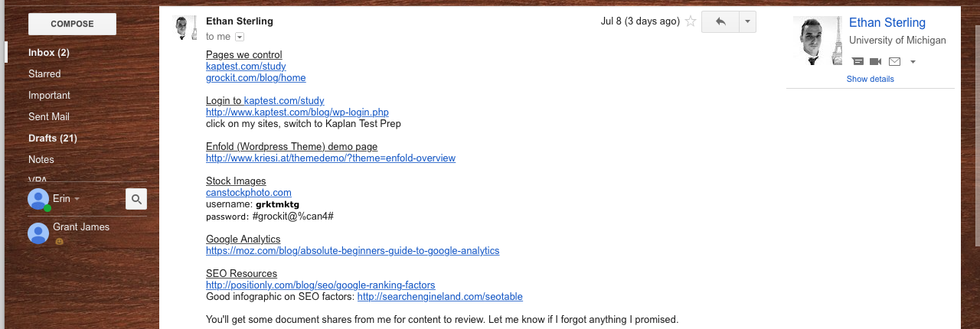Click Ethan Sterling's sender avatar in message header

click(x=186, y=28)
